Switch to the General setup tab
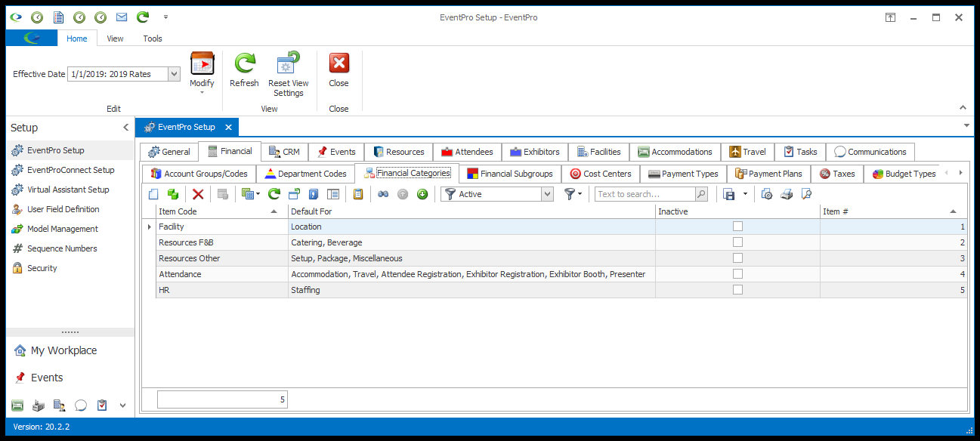This screenshot has height=441, width=980. [x=169, y=152]
